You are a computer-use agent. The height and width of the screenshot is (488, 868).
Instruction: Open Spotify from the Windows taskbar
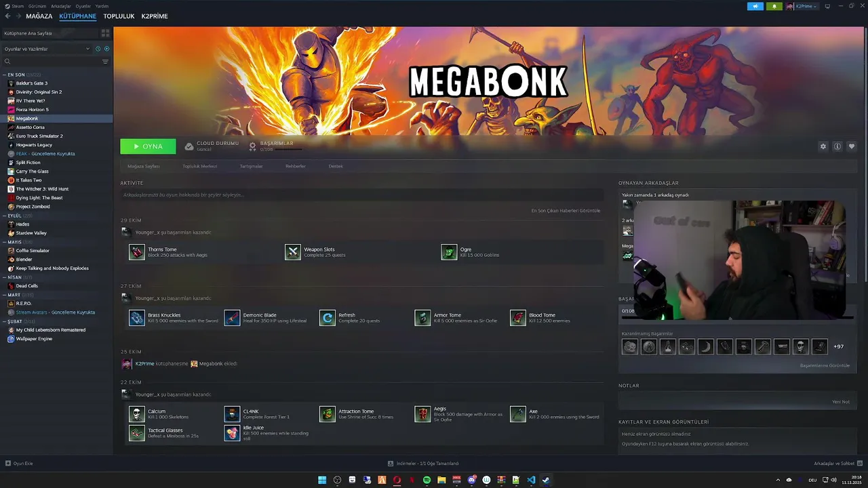[427, 480]
